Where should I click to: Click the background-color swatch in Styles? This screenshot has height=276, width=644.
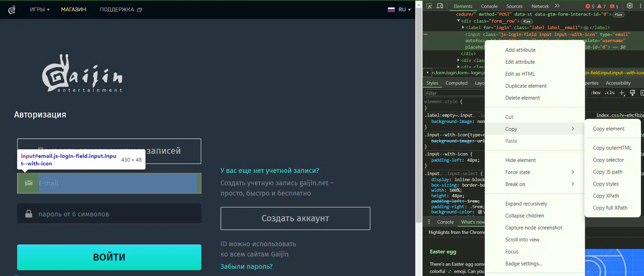point(480,212)
